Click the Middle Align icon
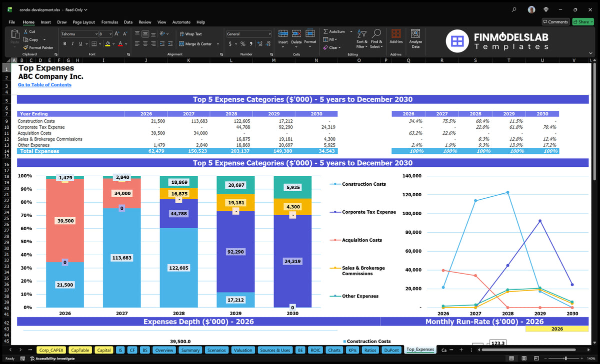The image size is (600, 364). [145, 34]
